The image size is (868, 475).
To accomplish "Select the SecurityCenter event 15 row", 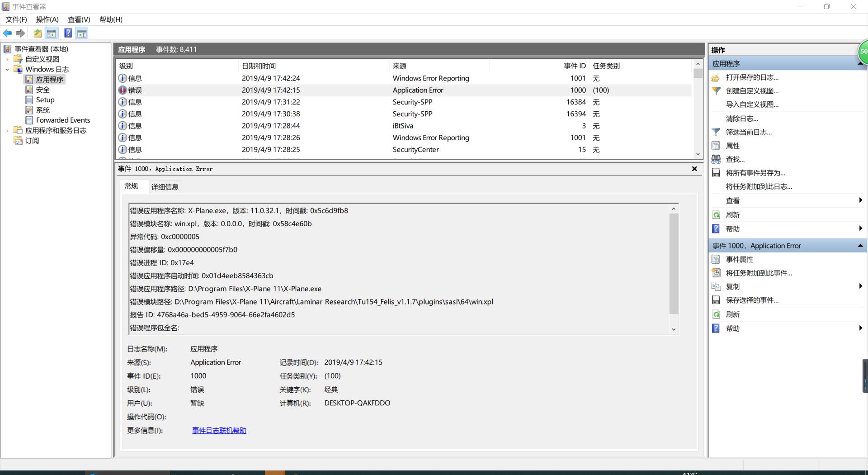I will (404, 149).
